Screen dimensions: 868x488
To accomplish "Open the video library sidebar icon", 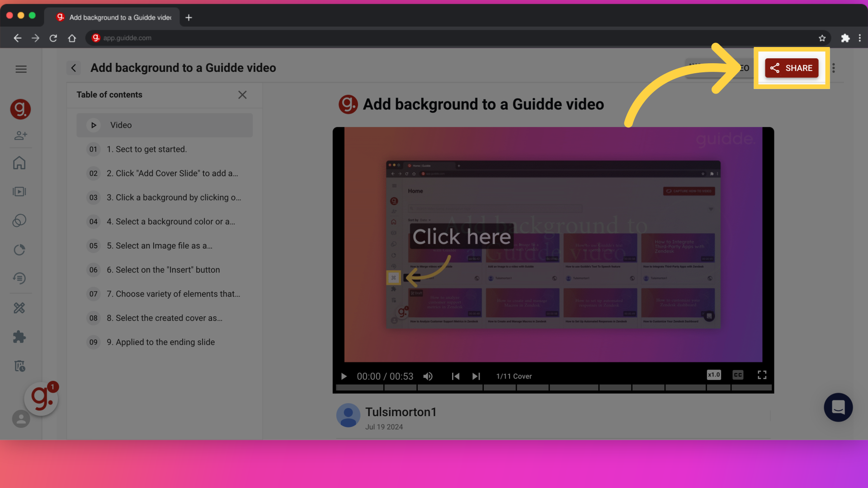I will (19, 192).
